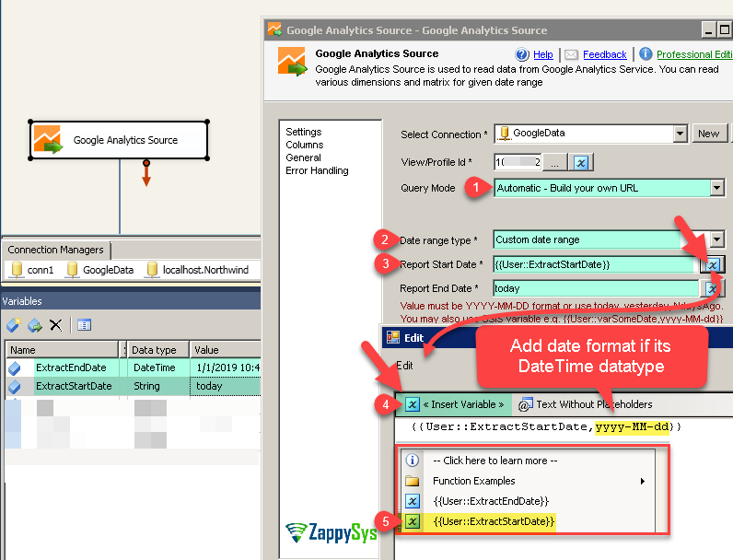
Task: Select localhost.Northwind connection manager
Action: pyautogui.click(x=198, y=270)
